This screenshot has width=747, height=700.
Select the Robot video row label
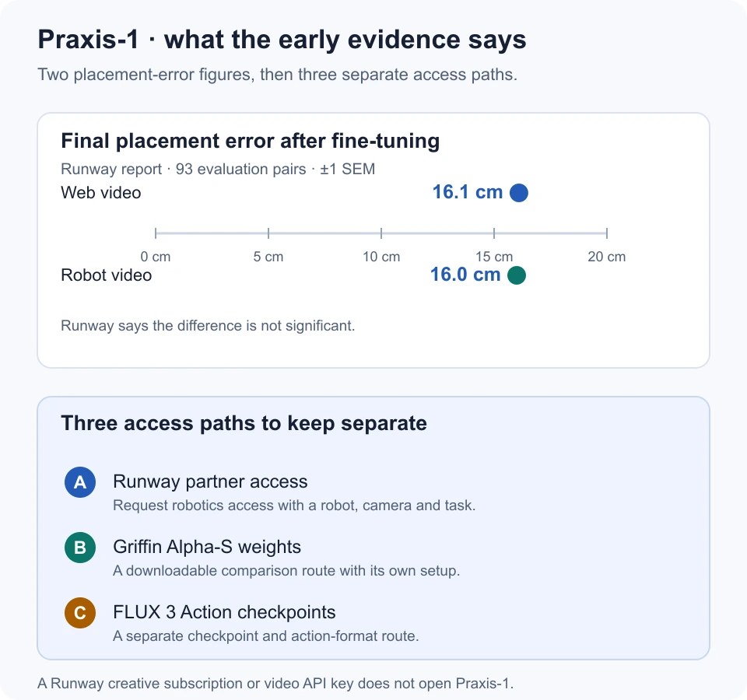tap(107, 275)
